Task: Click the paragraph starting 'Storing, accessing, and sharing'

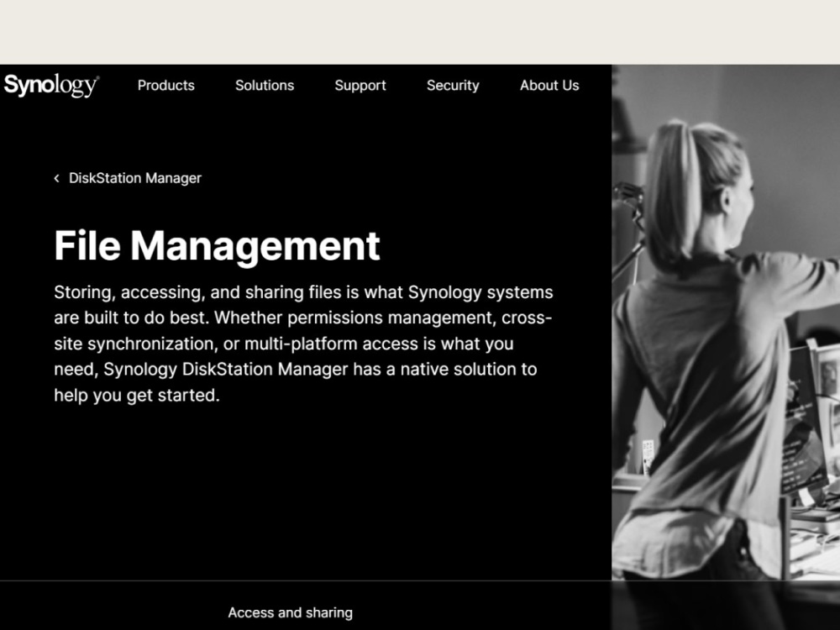Action: point(303,344)
